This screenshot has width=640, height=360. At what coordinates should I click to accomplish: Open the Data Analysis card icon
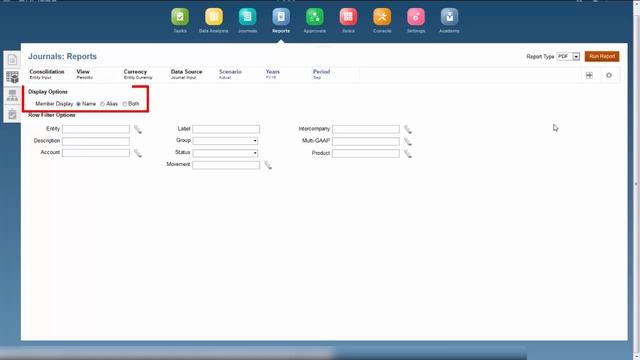click(x=214, y=17)
